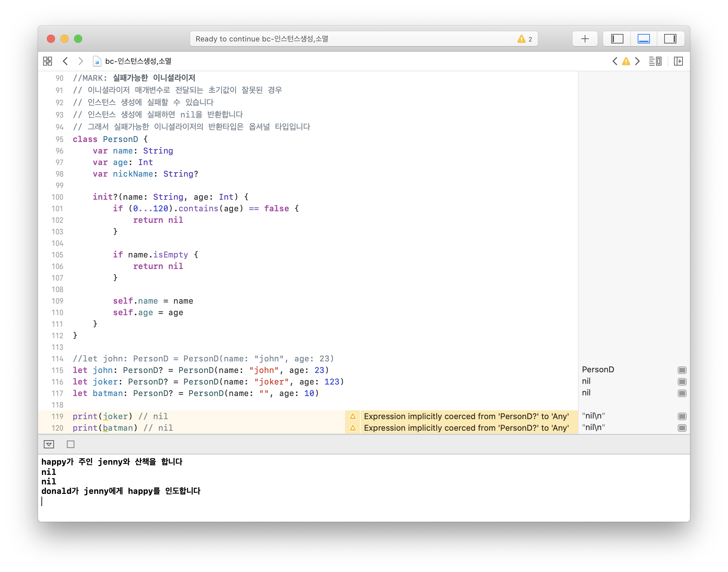Click the warning count in the activity bar
This screenshot has height=572, width=728.
click(x=525, y=39)
